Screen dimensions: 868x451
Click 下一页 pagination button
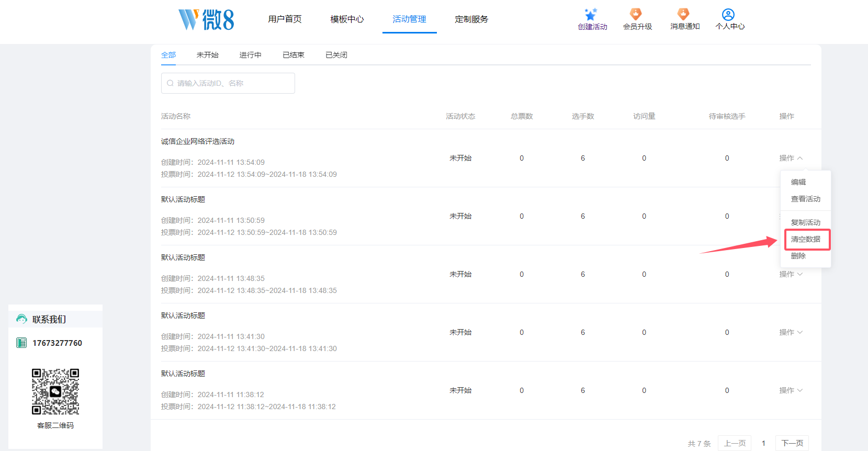[792, 443]
